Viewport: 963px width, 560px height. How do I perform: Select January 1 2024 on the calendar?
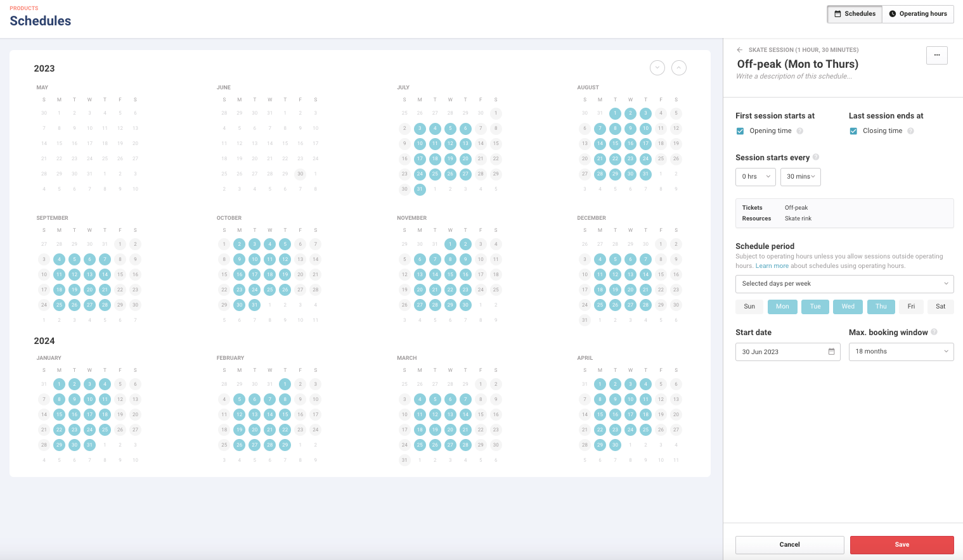[59, 384]
